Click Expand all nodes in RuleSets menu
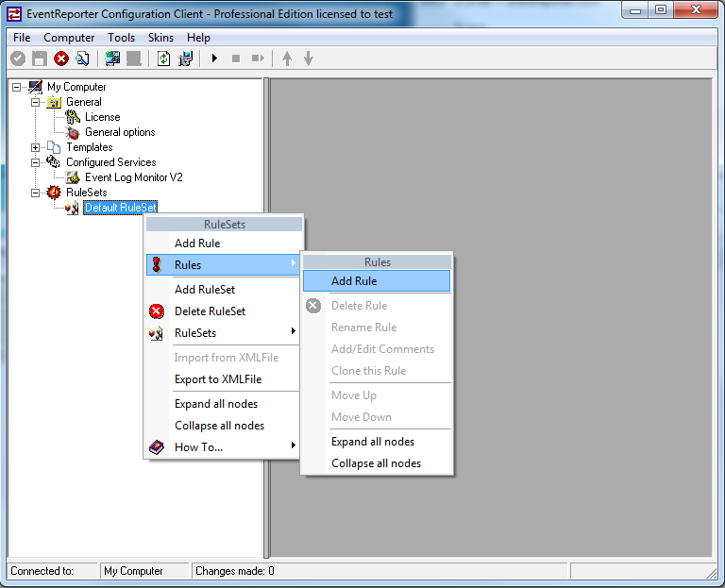Viewport: 725px width, 588px height. (225, 404)
